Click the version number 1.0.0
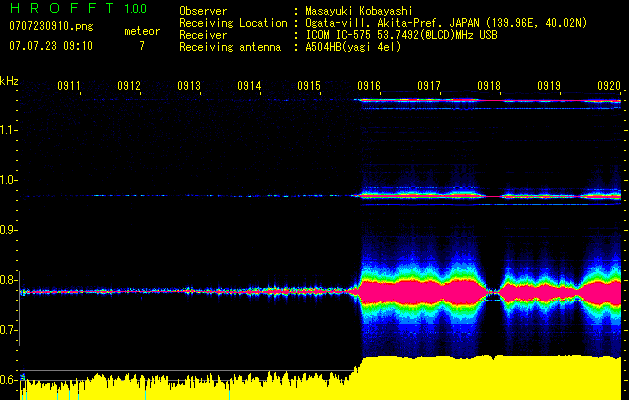The height and width of the screenshot is (400, 629). point(135,8)
